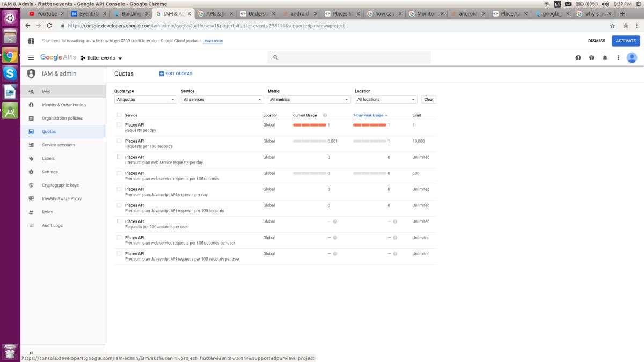The width and height of the screenshot is (644, 362).
Task: Click the Current Usage help icon
Action: tap(325, 115)
